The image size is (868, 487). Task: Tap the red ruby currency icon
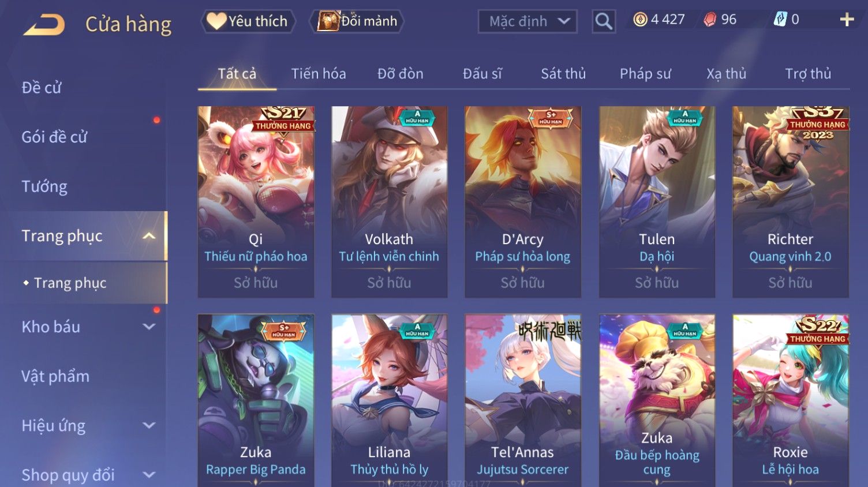(x=710, y=20)
